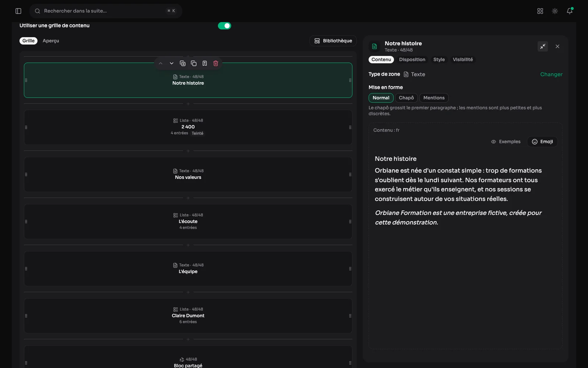Switch theme with the sun icon
The height and width of the screenshot is (368, 588).
pyautogui.click(x=555, y=11)
